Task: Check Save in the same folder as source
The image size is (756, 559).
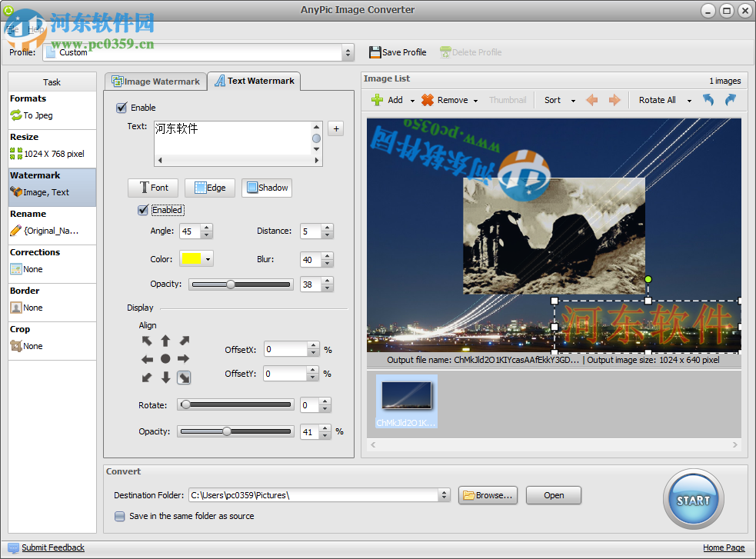Action: click(x=119, y=517)
